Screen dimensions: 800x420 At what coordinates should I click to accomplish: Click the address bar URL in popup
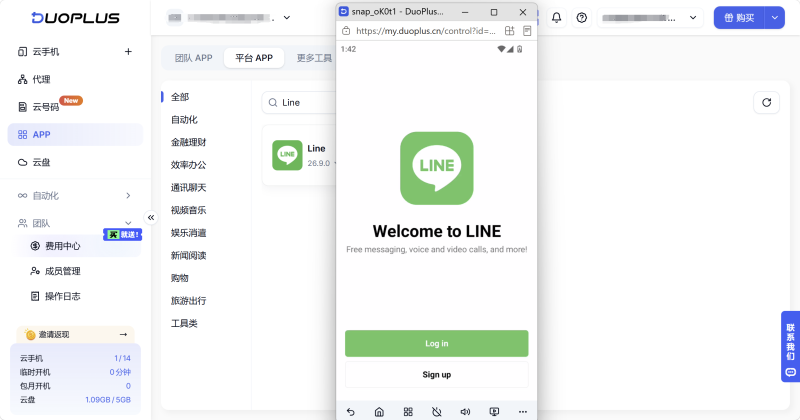tap(426, 31)
